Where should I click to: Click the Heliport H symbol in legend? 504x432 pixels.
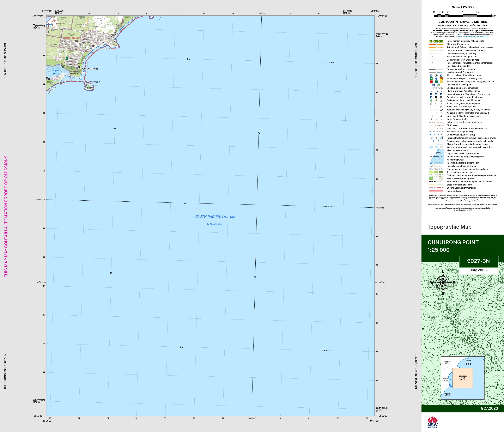click(x=436, y=75)
